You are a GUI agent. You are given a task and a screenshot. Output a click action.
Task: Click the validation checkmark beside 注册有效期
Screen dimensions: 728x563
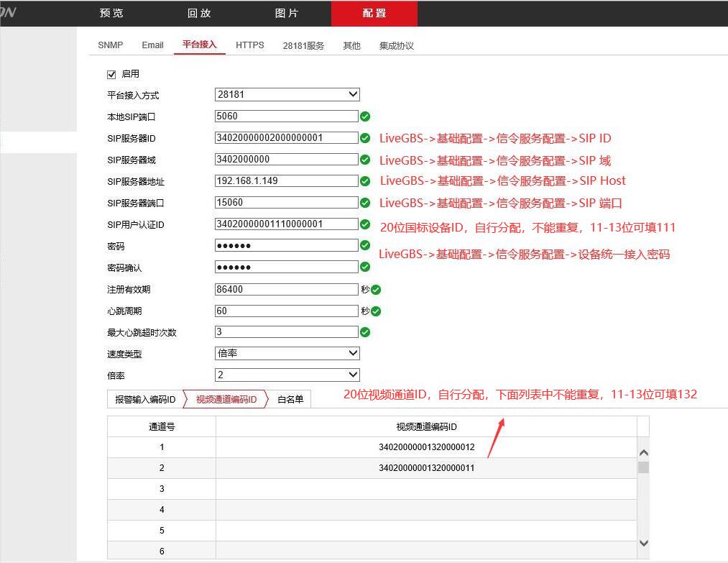(377, 289)
